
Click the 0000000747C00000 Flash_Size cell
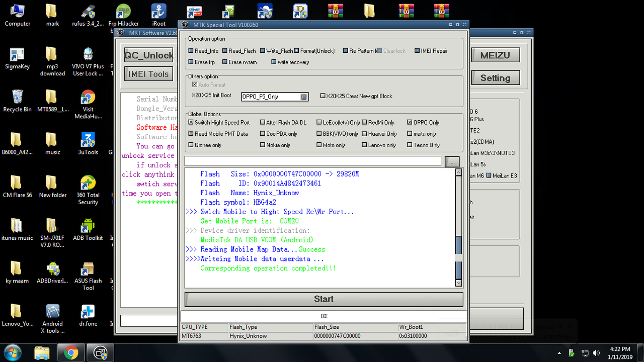(x=355, y=336)
